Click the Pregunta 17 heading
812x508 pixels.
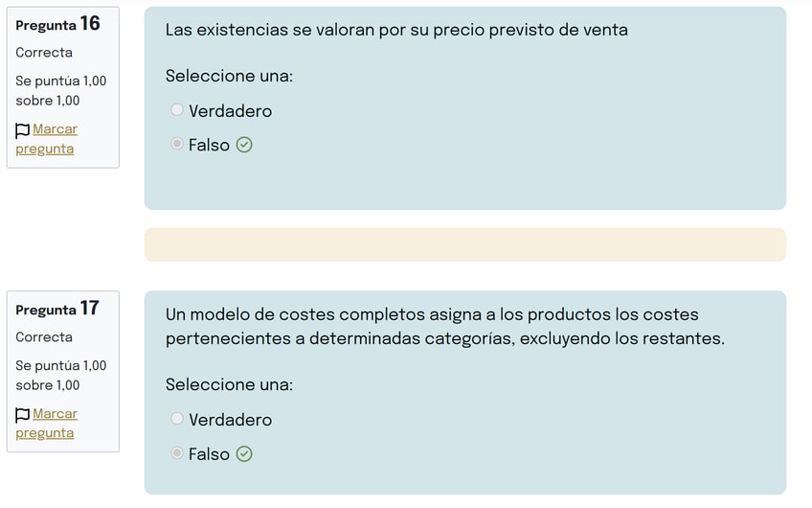click(x=57, y=309)
